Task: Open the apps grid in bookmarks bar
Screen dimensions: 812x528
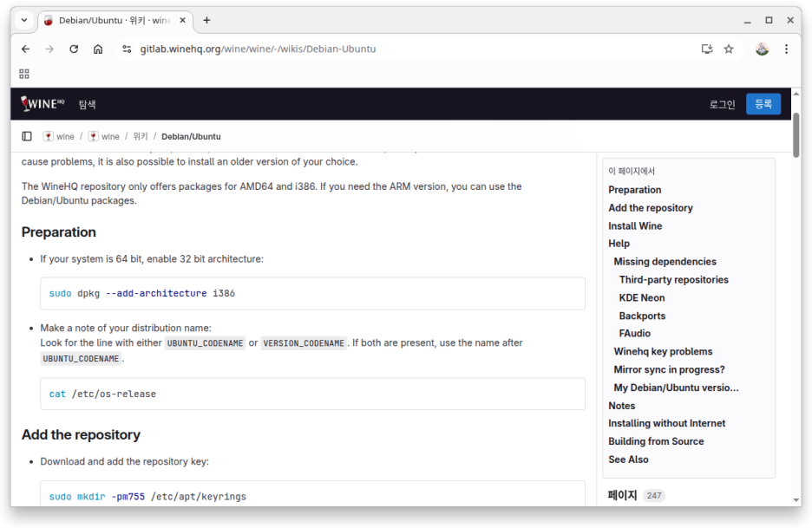Action: coord(24,74)
